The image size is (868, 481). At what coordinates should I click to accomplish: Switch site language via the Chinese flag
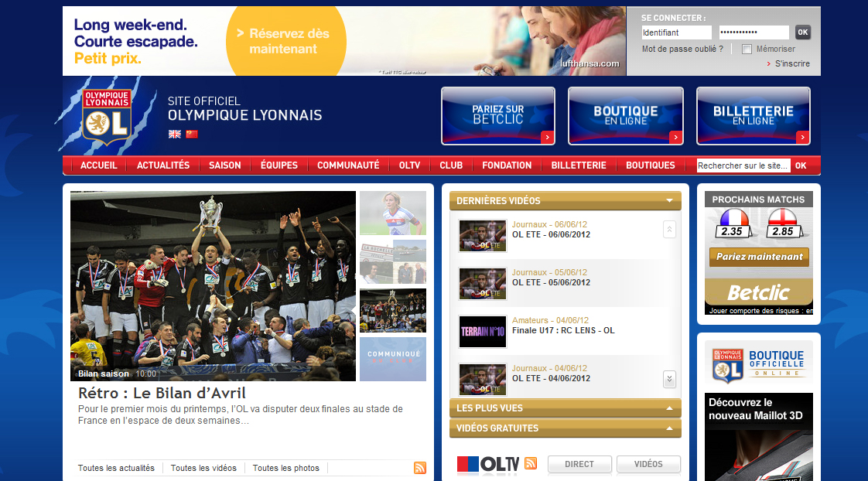coord(191,134)
